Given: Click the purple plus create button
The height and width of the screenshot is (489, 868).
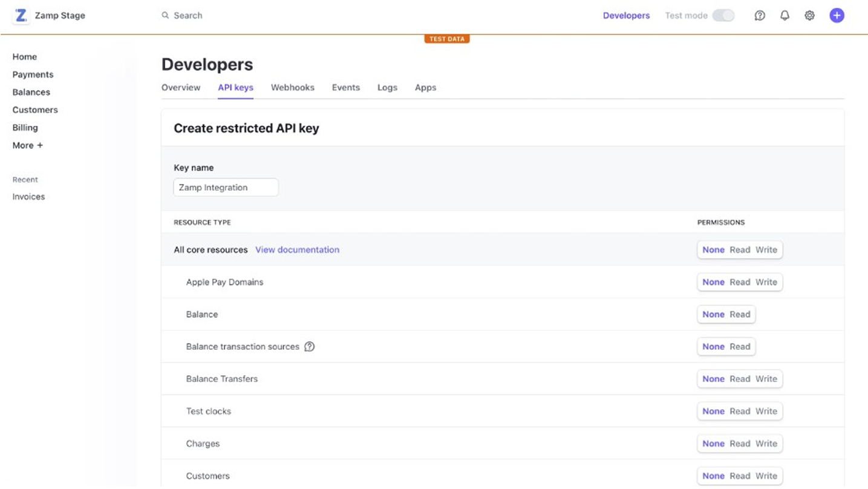Looking at the screenshot, I should [x=837, y=16].
